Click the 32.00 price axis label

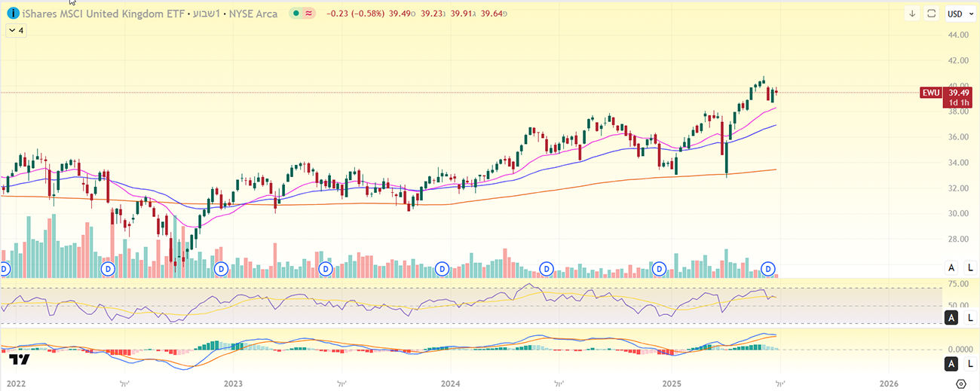960,188
